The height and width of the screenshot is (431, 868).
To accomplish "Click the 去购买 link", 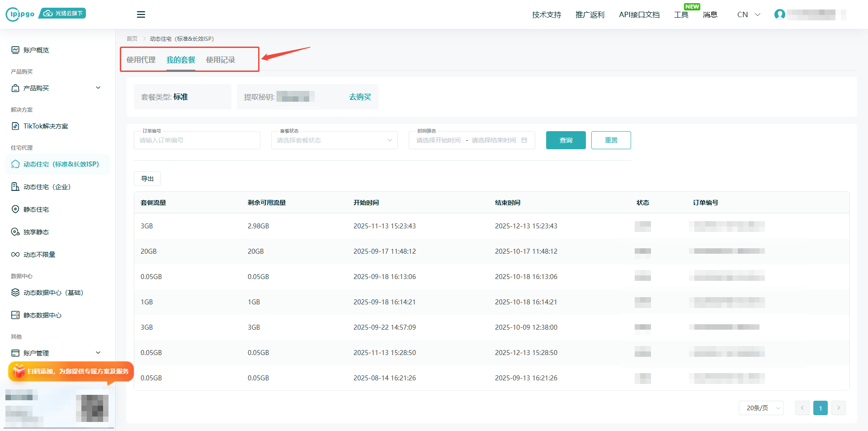I will [x=360, y=97].
